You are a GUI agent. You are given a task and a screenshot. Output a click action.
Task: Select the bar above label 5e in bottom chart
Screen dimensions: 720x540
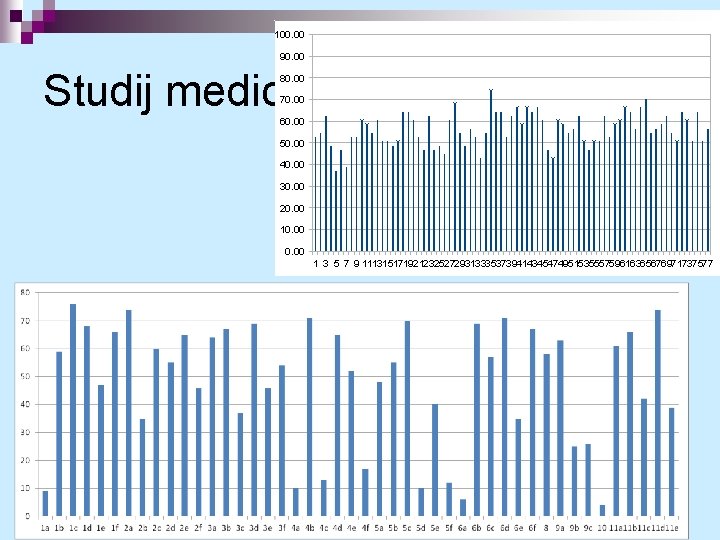point(435,460)
